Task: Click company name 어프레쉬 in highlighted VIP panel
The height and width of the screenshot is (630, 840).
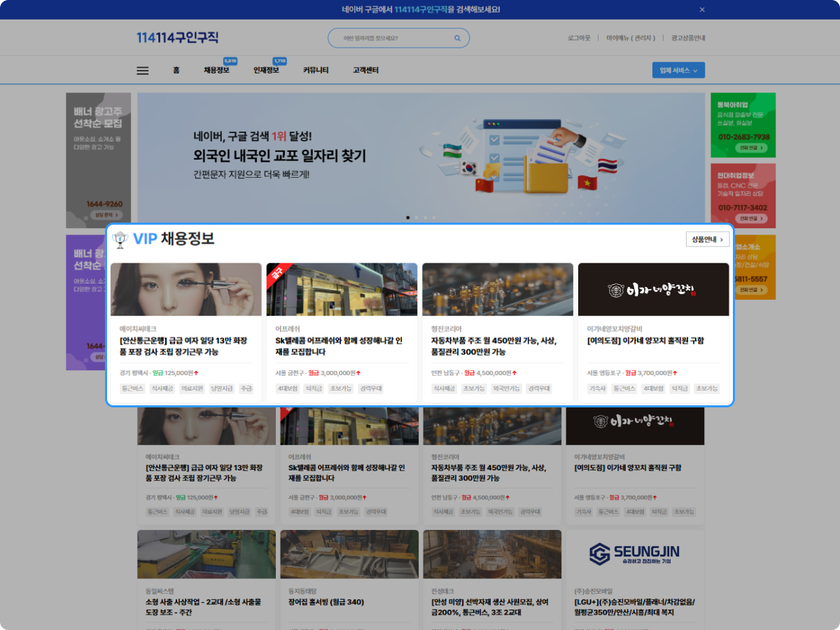Action: pyautogui.click(x=288, y=328)
